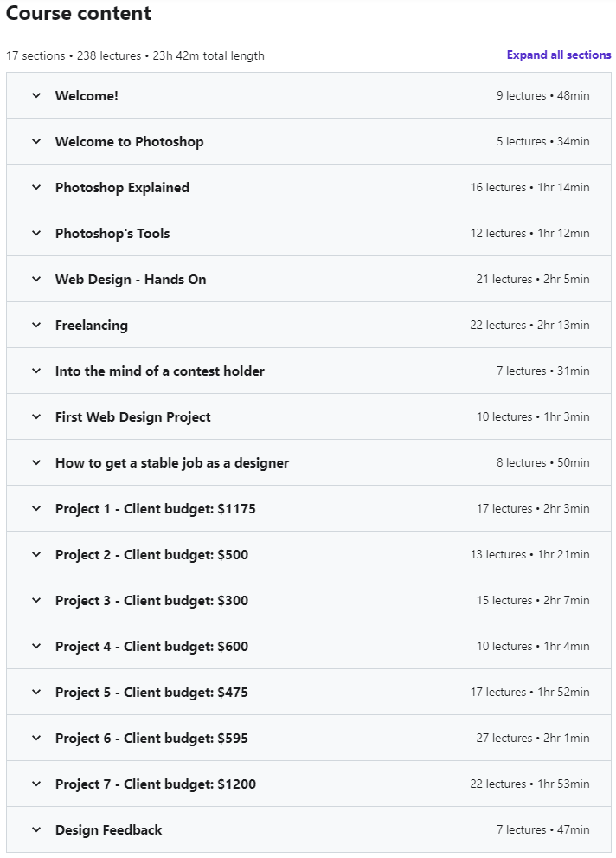Screen dimensions: 616x858
Task: Open the Photoshop's Tools section title
Action: click(112, 234)
